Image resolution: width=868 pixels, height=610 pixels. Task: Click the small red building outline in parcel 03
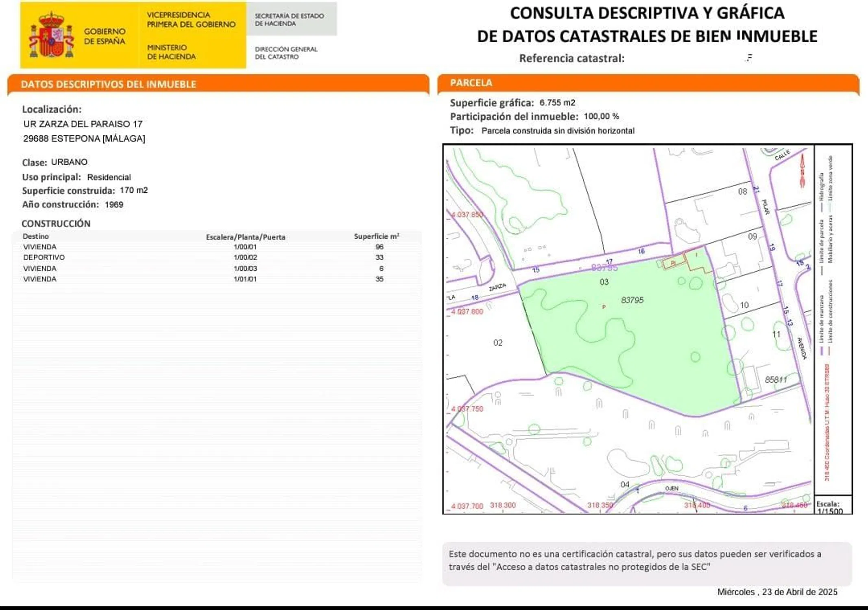(674, 263)
